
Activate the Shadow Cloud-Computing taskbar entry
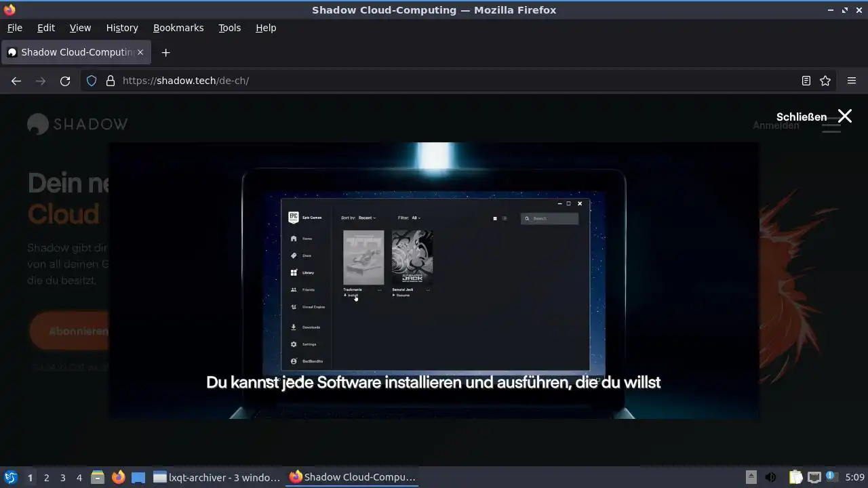(x=353, y=477)
